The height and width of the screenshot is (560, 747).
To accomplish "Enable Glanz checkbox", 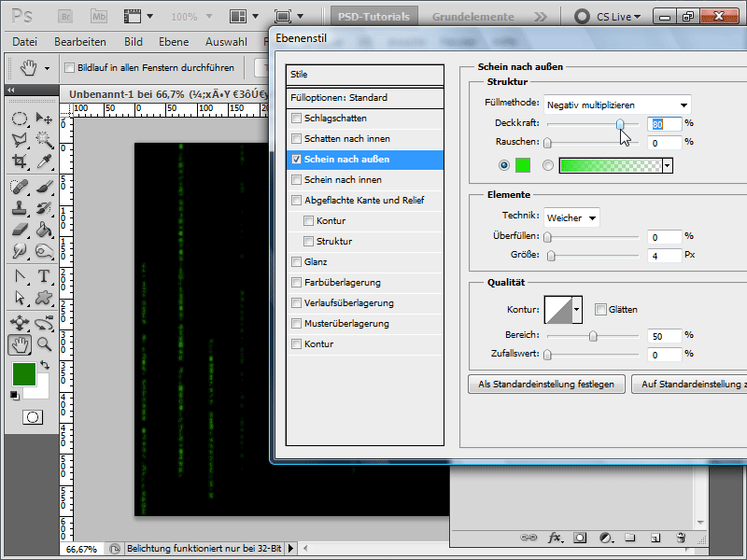I will [296, 262].
